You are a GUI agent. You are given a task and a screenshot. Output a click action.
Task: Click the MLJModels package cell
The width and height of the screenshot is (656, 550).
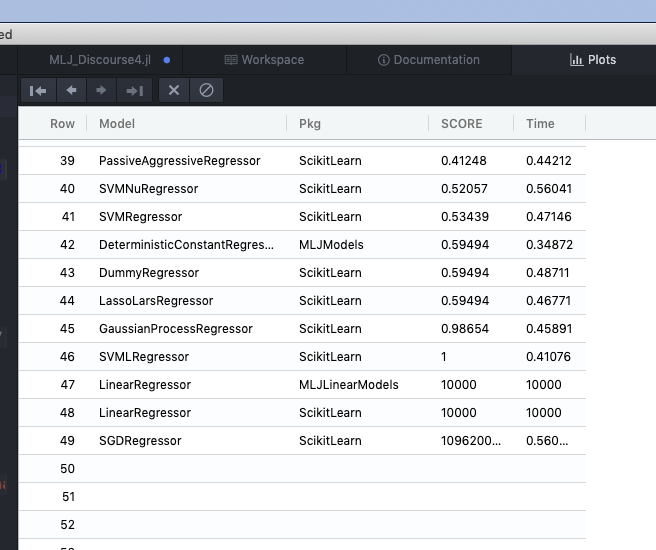331,245
